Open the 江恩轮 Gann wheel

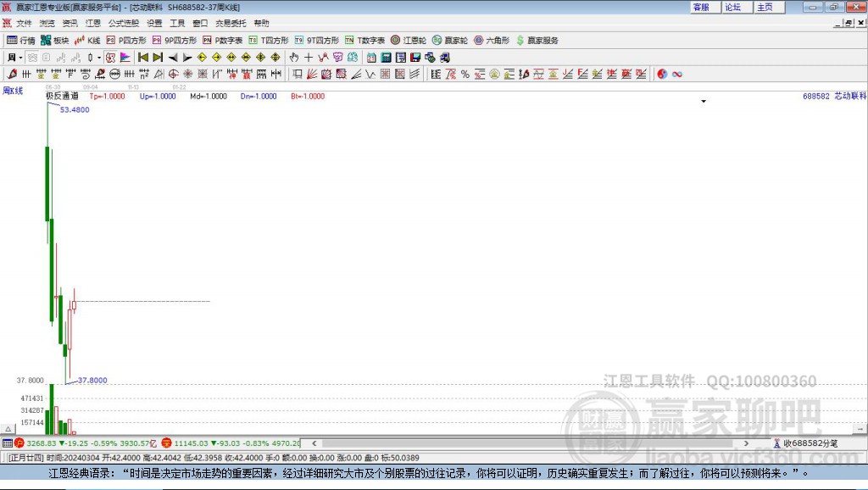click(409, 41)
